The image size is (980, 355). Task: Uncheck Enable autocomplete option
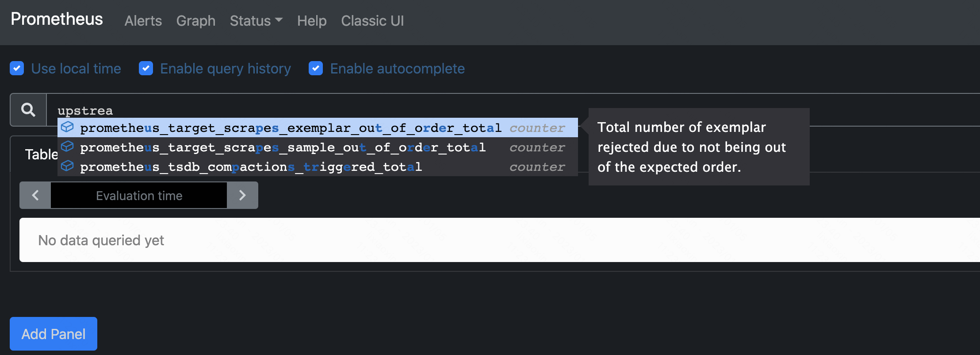316,68
